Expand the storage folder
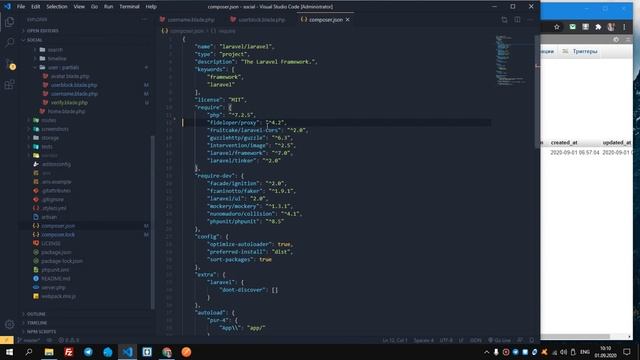 click(50, 138)
